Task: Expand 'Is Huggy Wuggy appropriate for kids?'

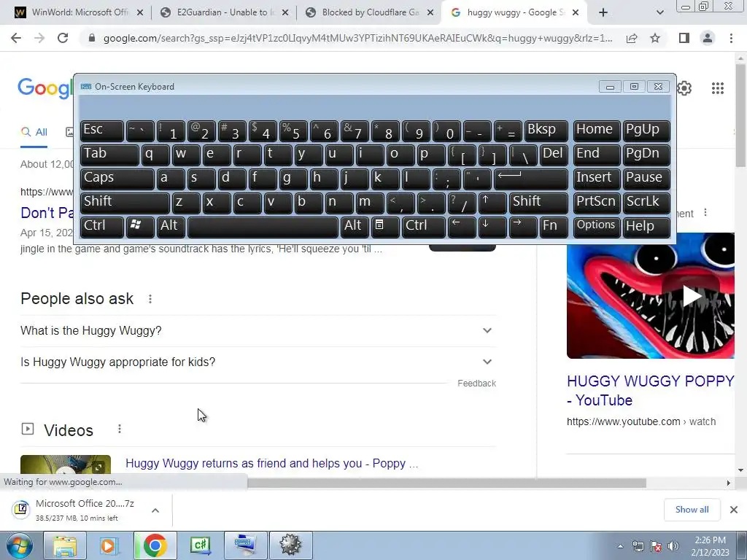Action: [258, 362]
